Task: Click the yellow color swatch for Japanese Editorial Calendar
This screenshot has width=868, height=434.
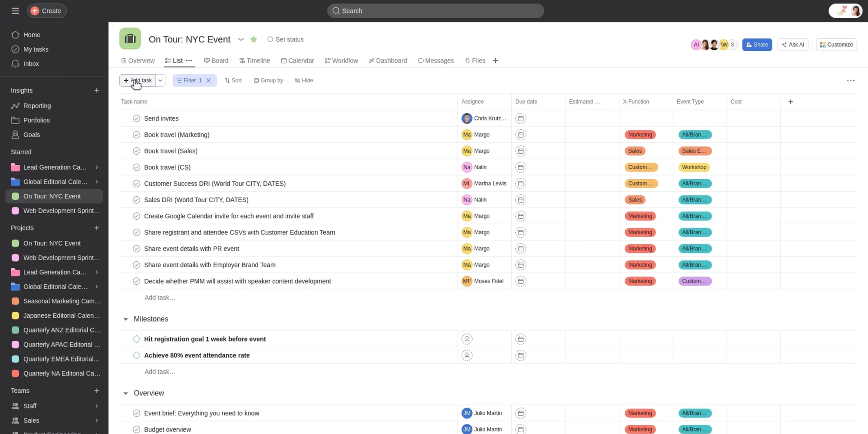Action: tap(14, 316)
